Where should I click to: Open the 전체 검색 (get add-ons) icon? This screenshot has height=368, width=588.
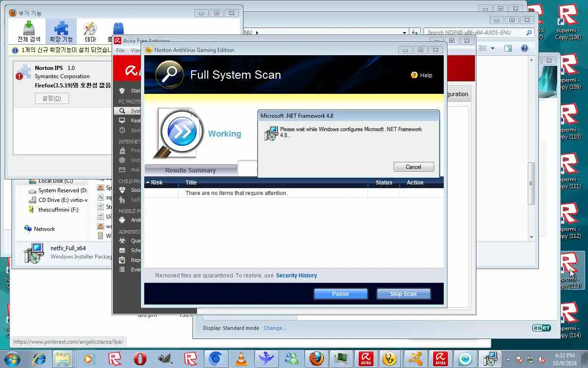click(29, 31)
